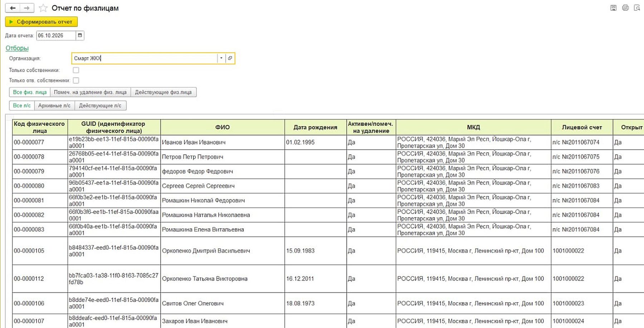Focus the Дата отчета date field

point(56,35)
